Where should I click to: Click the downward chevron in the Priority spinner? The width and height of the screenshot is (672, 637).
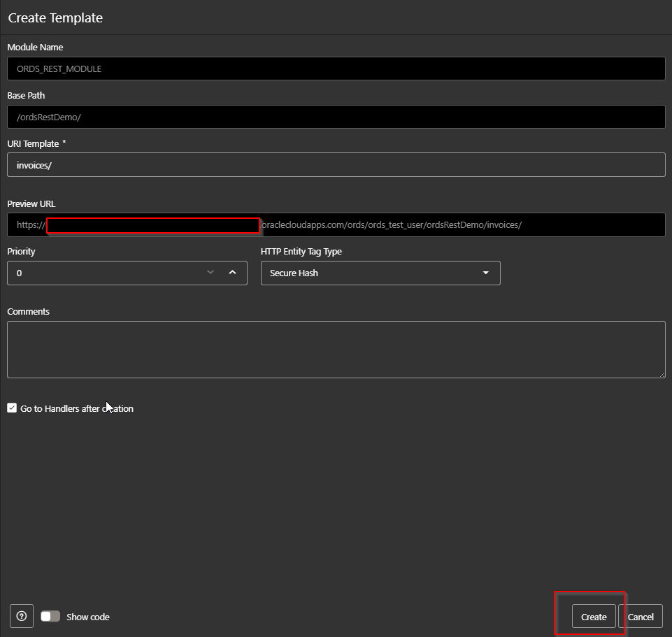[x=210, y=273]
